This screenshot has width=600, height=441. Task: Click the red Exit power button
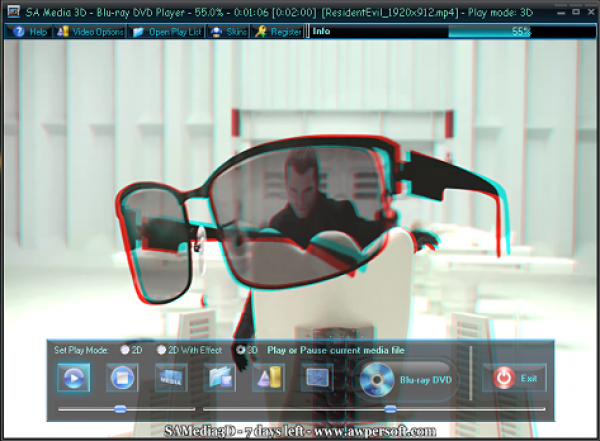tap(514, 378)
